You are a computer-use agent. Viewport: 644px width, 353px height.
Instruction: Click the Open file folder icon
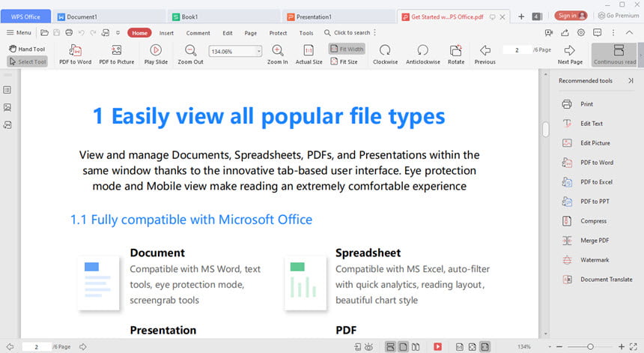[x=44, y=32]
